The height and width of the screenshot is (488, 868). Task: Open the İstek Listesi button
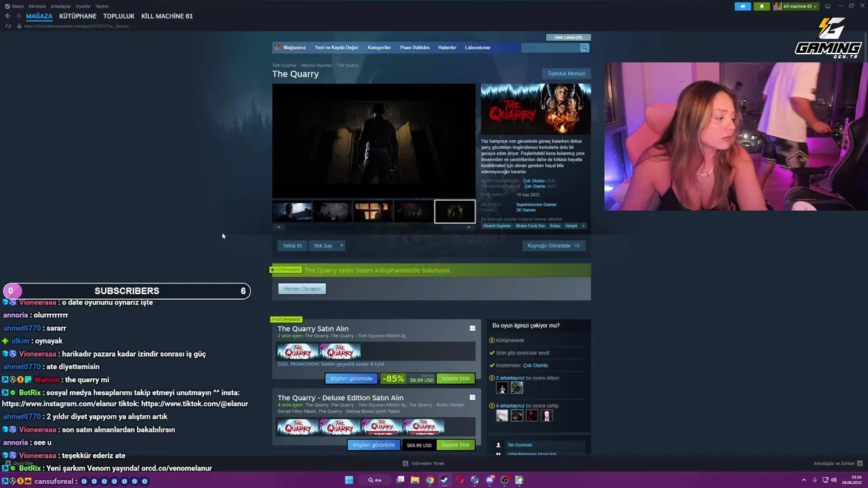[568, 37]
